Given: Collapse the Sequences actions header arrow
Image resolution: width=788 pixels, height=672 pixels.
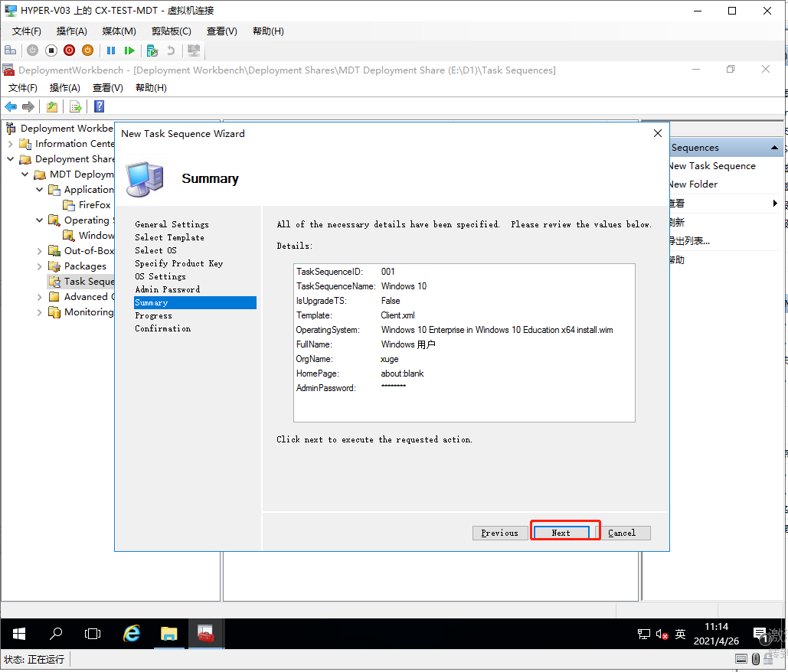Looking at the screenshot, I should 774,148.
